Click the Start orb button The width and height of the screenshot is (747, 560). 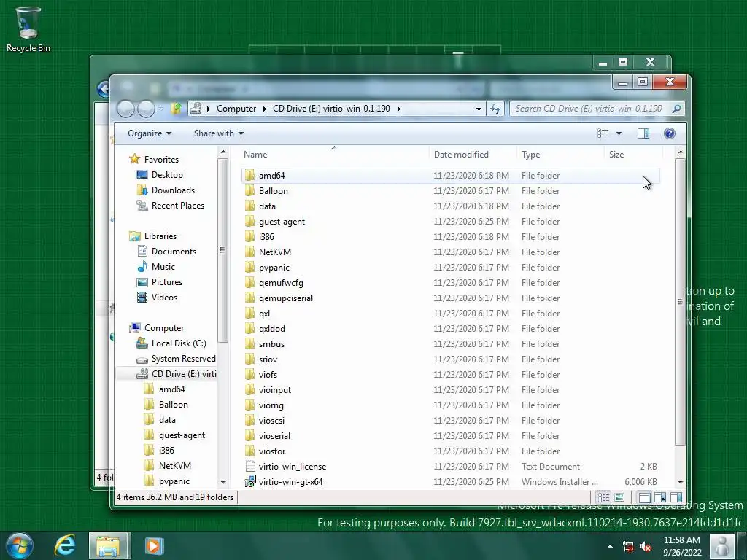[20, 545]
